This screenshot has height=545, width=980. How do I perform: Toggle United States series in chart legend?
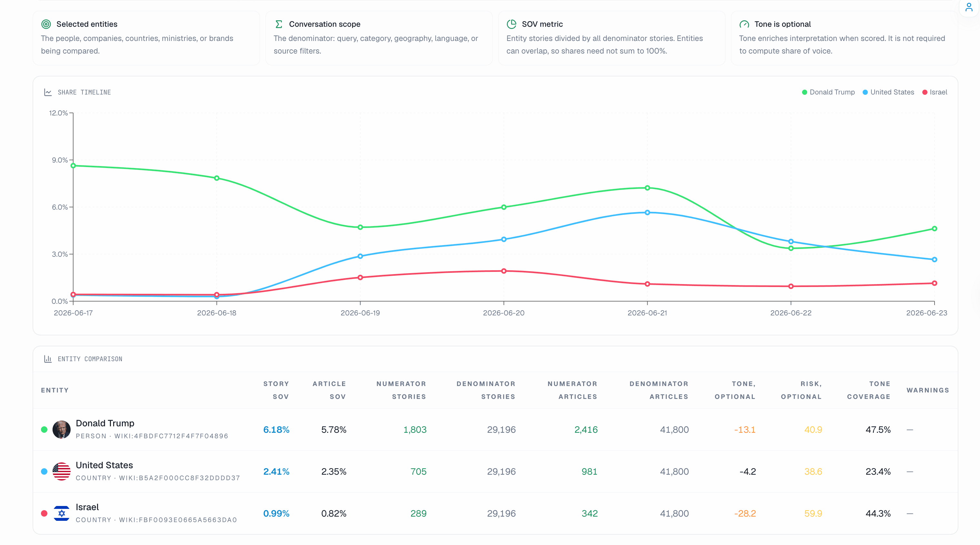[x=888, y=92]
